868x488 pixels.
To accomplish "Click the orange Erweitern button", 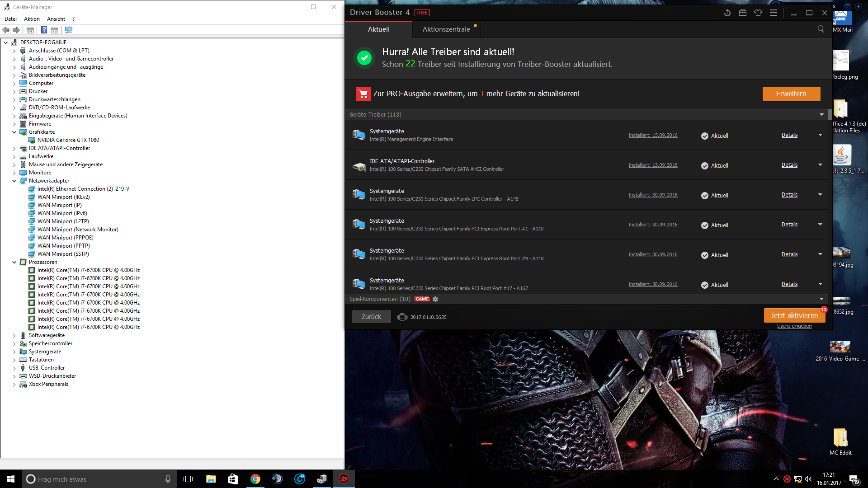I will (791, 94).
